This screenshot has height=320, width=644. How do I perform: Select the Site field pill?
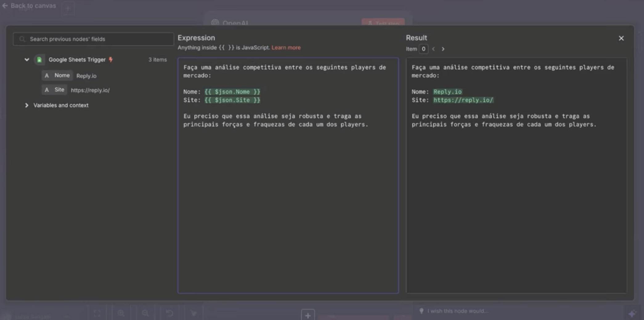click(x=55, y=90)
